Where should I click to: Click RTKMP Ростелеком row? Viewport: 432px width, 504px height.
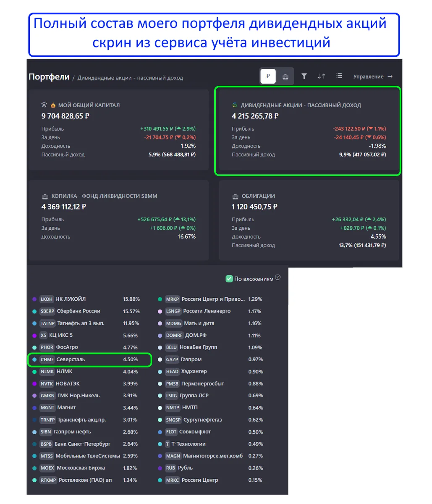[86, 480]
